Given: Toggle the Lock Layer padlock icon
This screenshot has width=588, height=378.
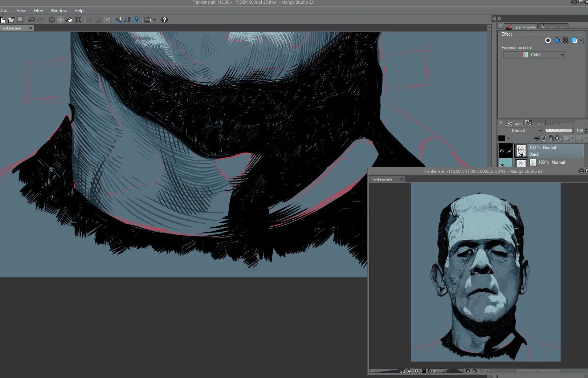Looking at the screenshot, I should click(x=551, y=138).
